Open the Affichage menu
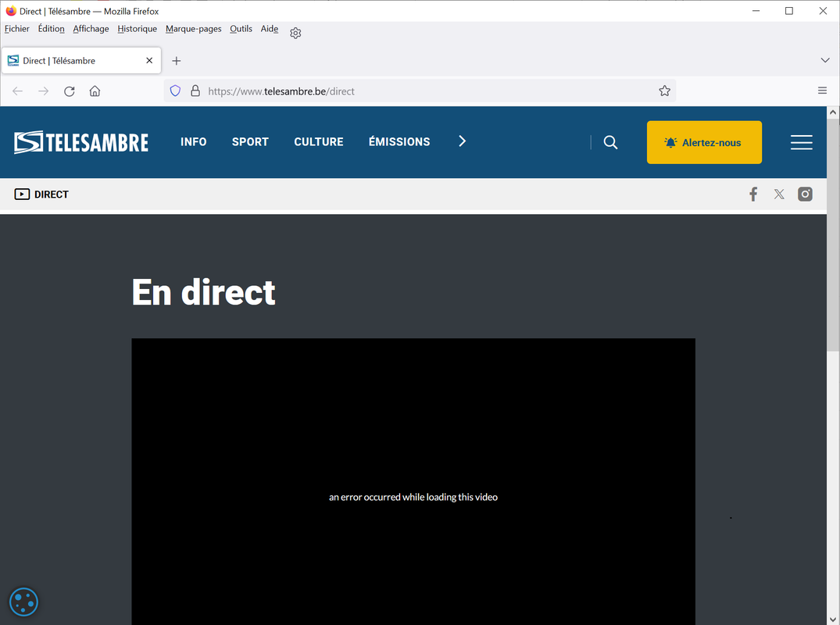840x625 pixels. point(91,29)
